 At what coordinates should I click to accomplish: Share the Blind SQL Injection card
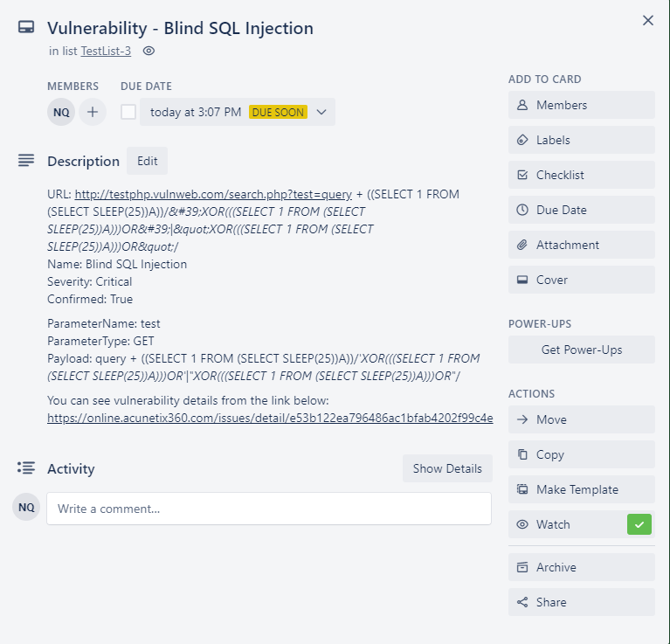(581, 602)
